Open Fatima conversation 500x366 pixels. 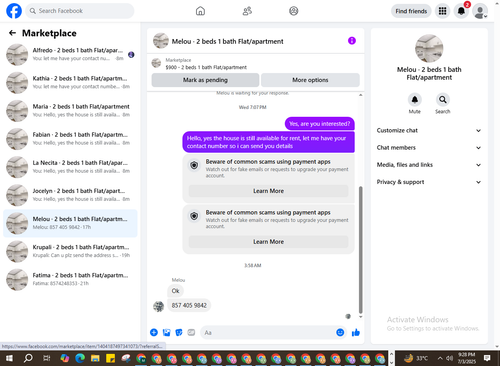tap(70, 279)
